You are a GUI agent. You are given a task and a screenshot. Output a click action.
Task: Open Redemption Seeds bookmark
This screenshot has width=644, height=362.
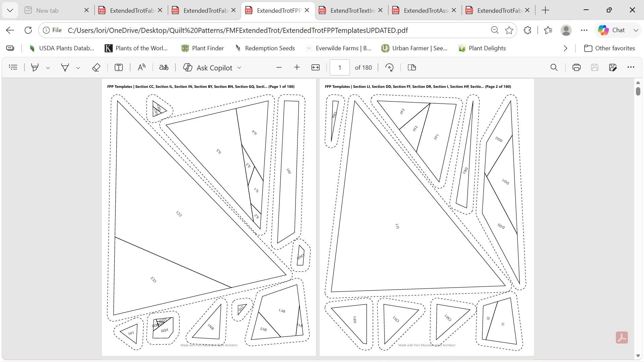pyautogui.click(x=265, y=48)
